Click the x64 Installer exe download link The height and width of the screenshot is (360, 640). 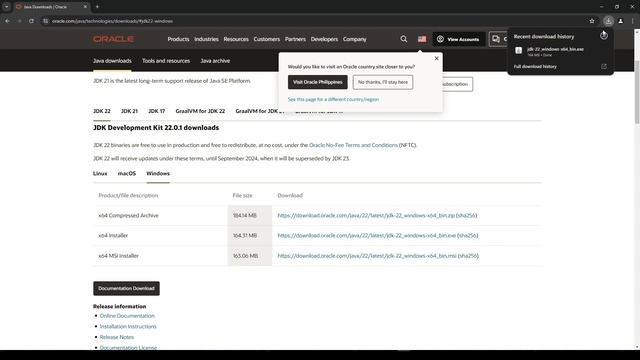pos(367,236)
